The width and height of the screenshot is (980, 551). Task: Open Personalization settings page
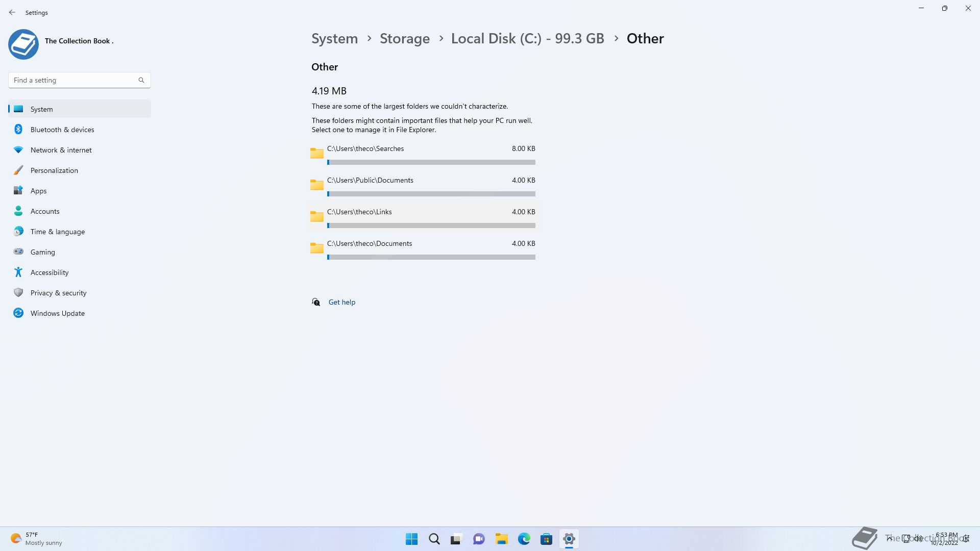(54, 170)
